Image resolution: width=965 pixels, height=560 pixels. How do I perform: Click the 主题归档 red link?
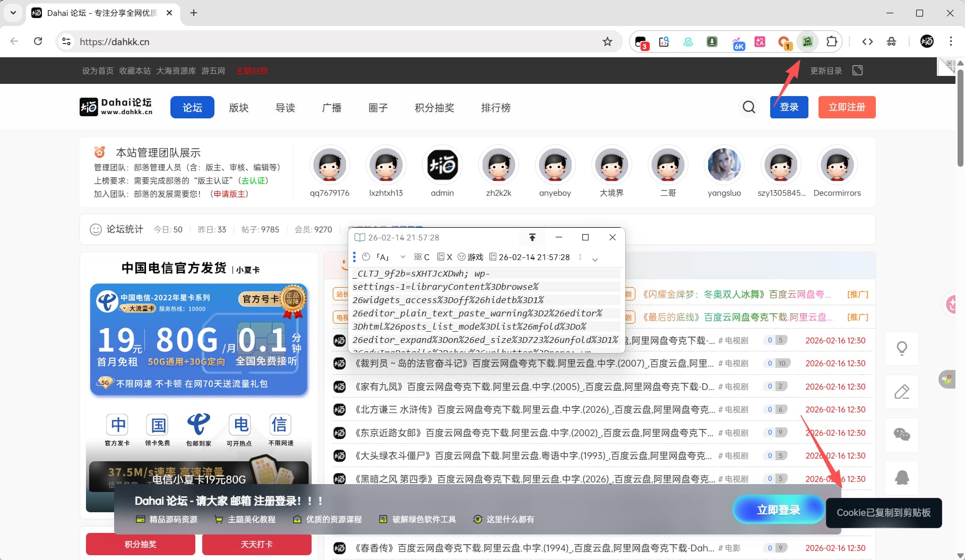click(252, 71)
